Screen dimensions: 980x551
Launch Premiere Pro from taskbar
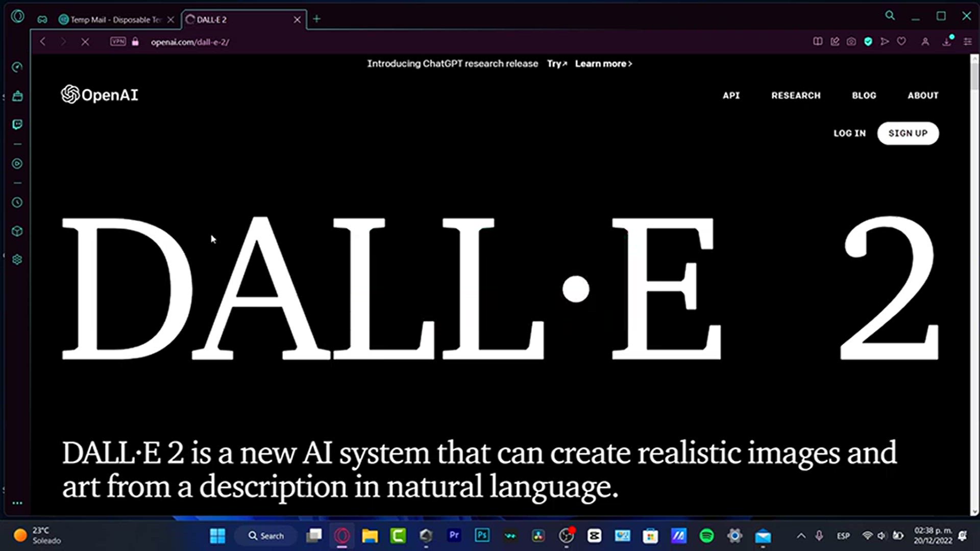[x=454, y=535]
